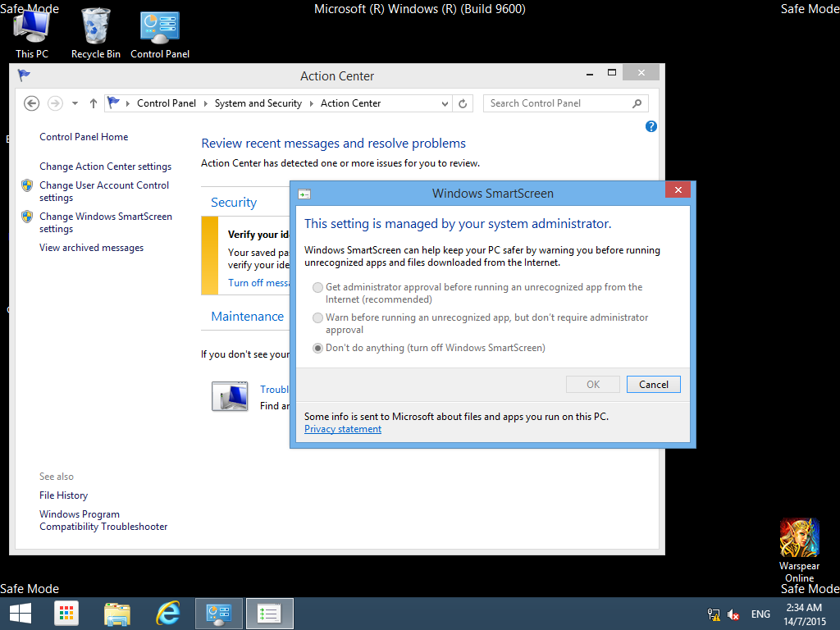Open the Start button on taskbar
Image resolution: width=840 pixels, height=630 pixels.
(21, 614)
